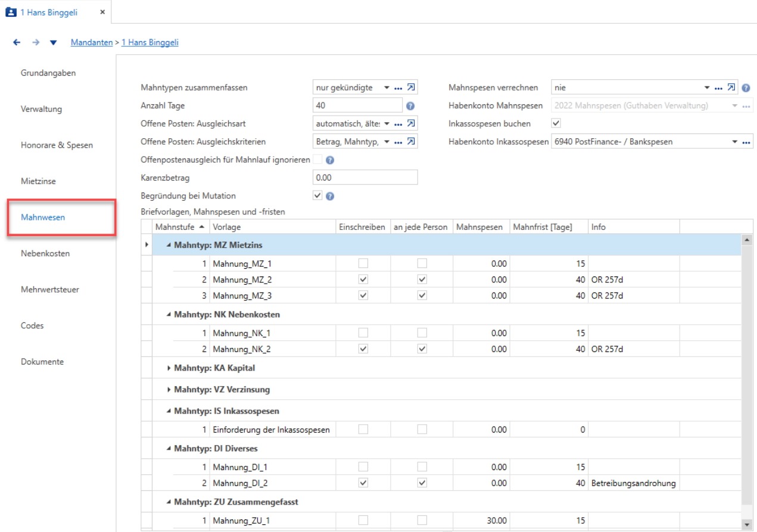The image size is (757, 532).
Task: Enable Offenpostenausgleich für Mahnlauf ignorieren checkbox
Action: click(x=317, y=160)
